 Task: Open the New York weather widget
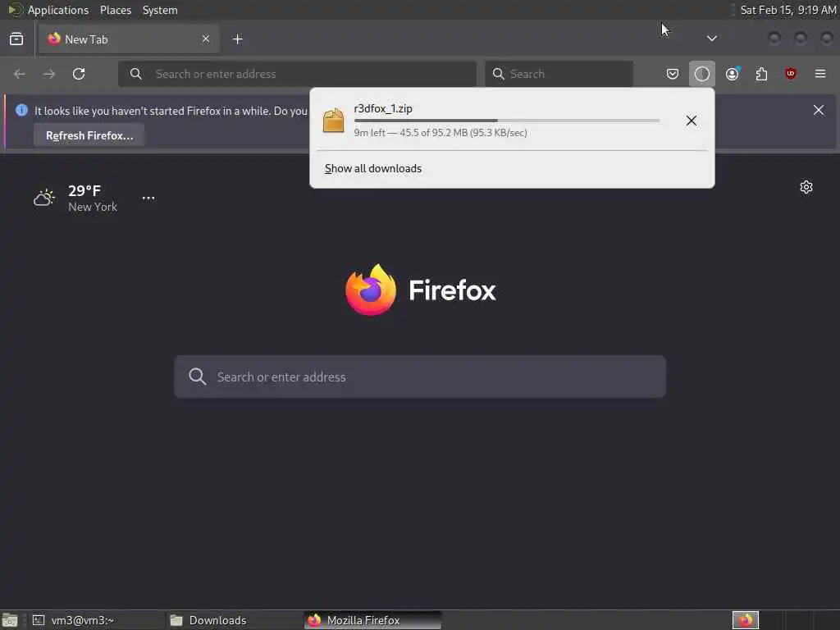pos(75,199)
